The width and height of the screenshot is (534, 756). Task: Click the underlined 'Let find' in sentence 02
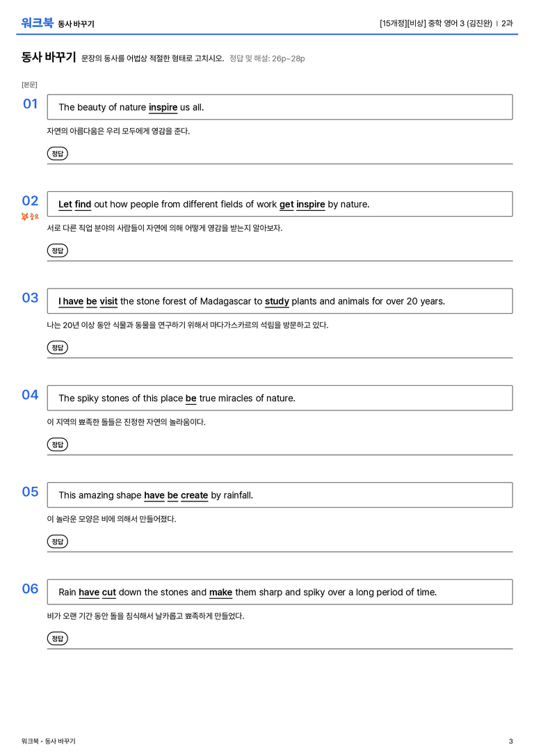point(74,204)
